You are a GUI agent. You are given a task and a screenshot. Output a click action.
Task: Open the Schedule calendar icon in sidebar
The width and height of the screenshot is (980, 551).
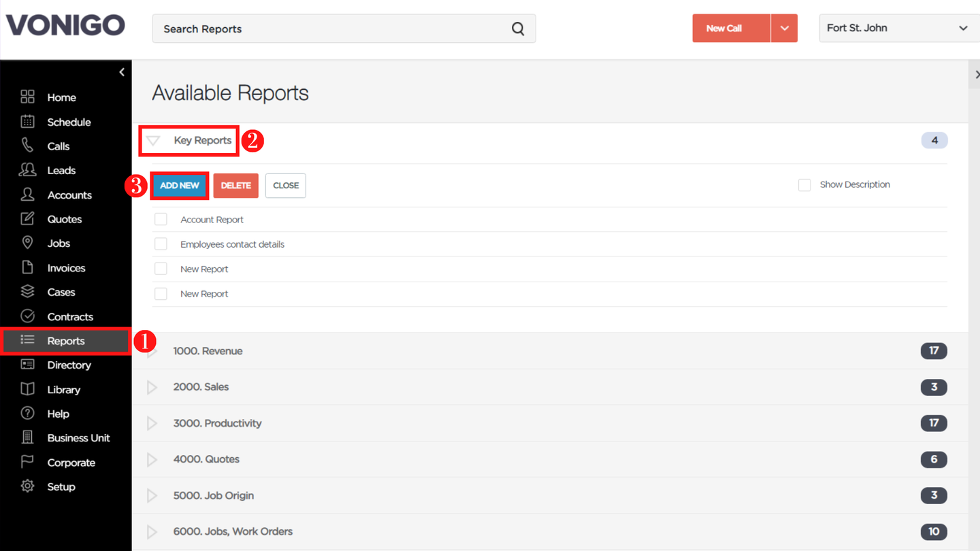[27, 122]
